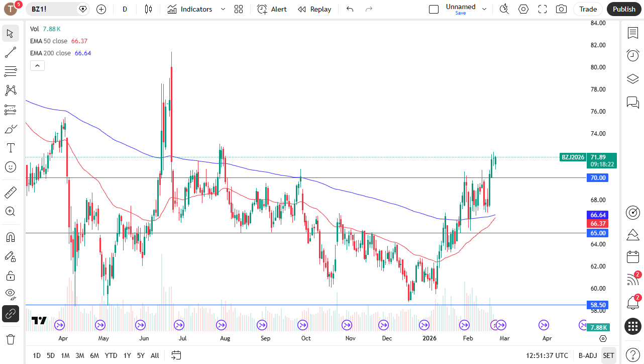Expand the Unnamed layout dropdown
This screenshot has height=364, width=644.
pos(484,9)
